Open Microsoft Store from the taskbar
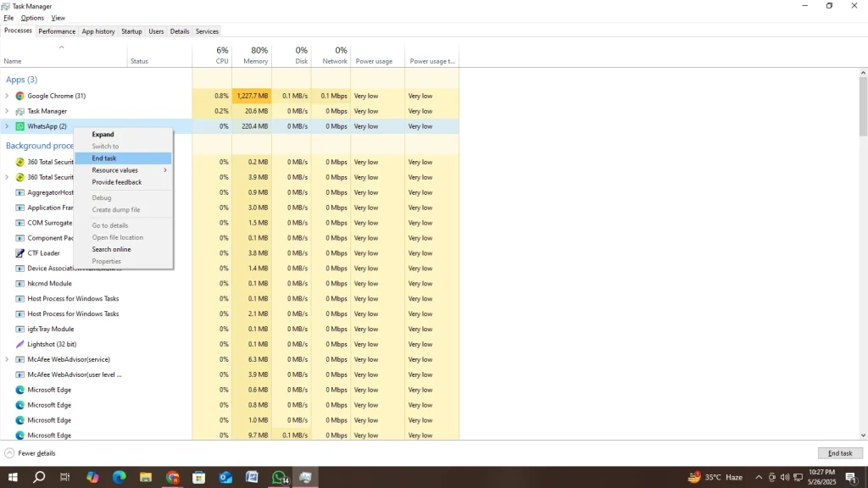The width and height of the screenshot is (868, 488). tap(198, 477)
